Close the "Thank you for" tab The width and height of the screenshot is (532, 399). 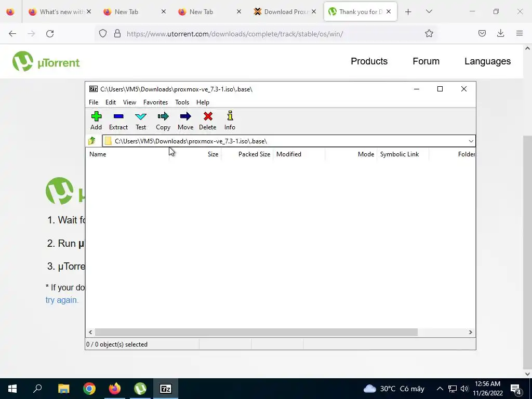click(x=389, y=12)
